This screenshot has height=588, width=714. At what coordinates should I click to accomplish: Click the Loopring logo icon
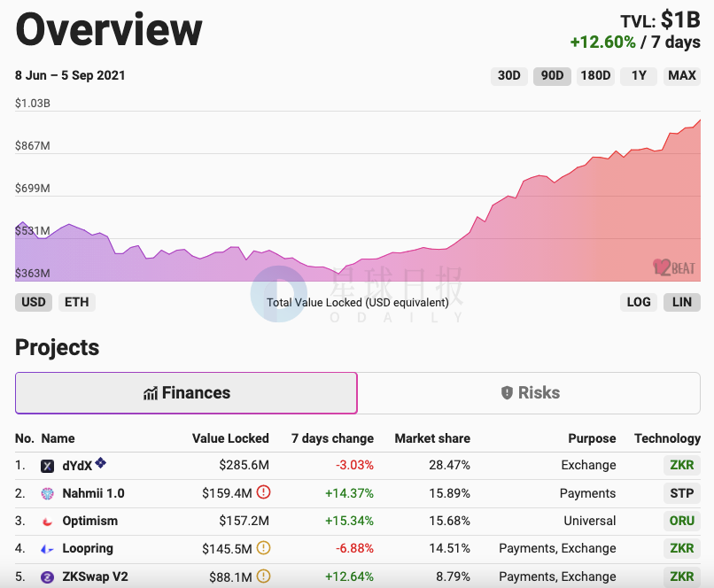(x=47, y=549)
